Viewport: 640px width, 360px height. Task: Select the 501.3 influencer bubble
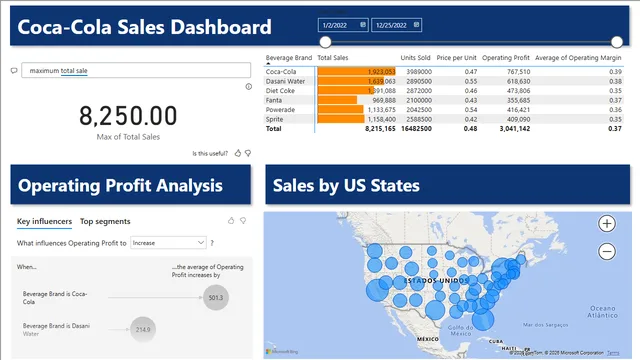(216, 298)
